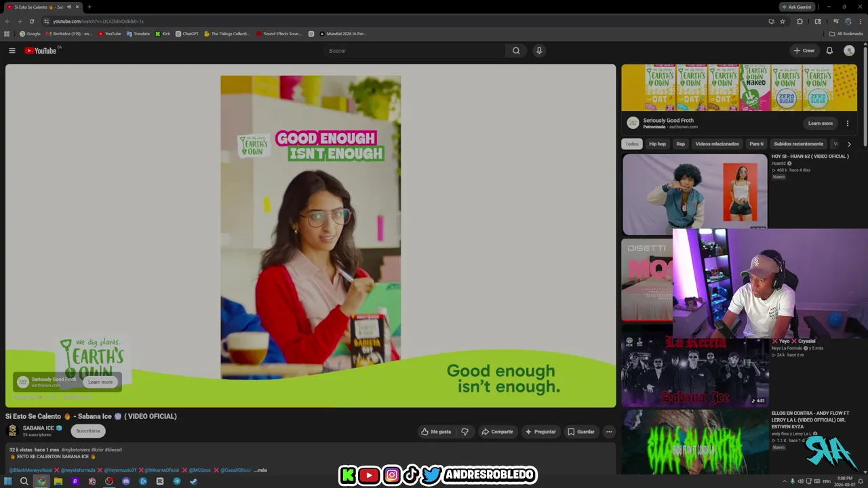Open the @BlackMoneyoficial mention link
Viewport: 868px width, 488px height.
31,470
